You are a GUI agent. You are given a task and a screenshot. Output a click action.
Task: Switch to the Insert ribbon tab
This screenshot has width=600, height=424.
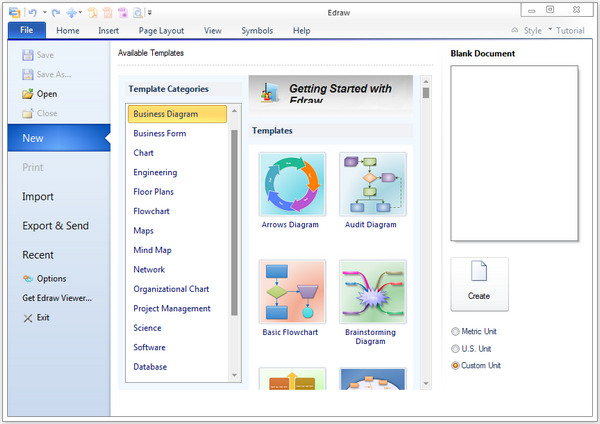point(108,31)
